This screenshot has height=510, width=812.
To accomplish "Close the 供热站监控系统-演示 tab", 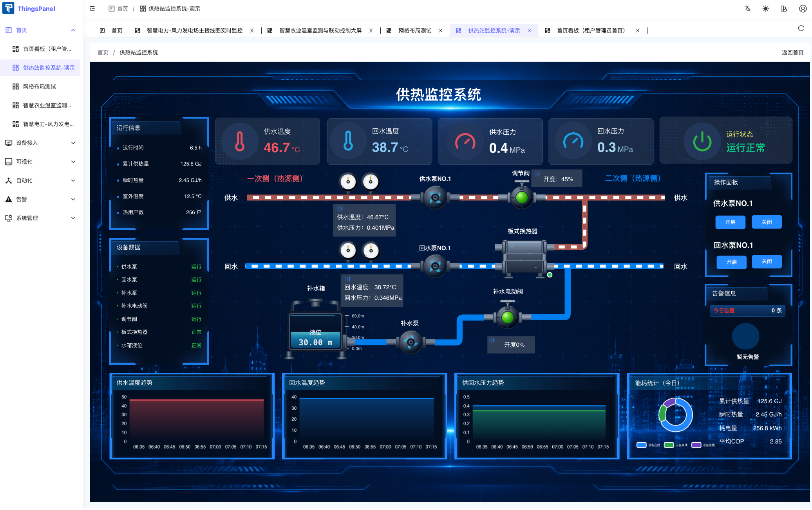I will click(529, 31).
